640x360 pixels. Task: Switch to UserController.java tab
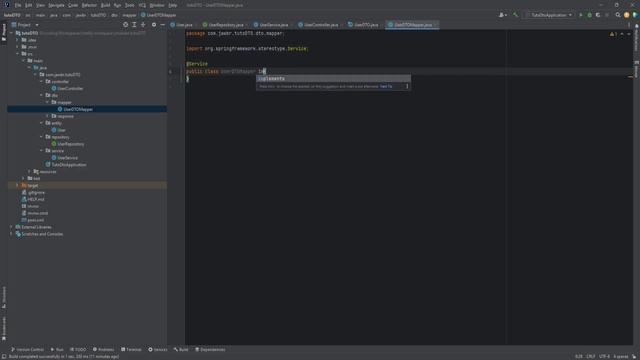[319, 25]
